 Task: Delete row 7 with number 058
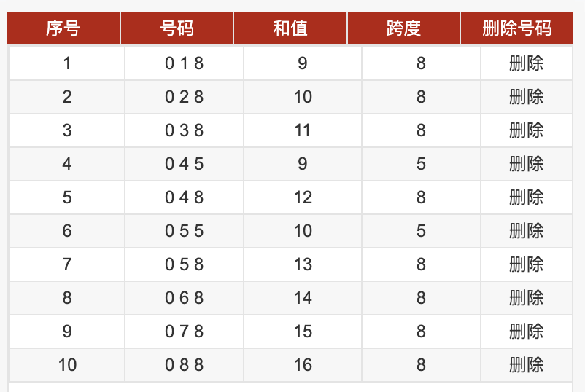pos(526,264)
